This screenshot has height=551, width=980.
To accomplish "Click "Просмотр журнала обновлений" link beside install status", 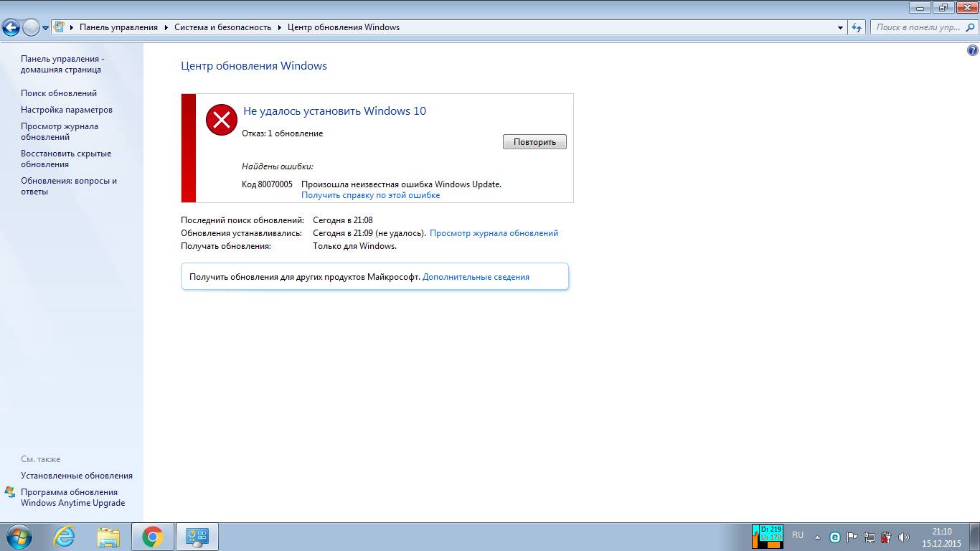I will (x=494, y=233).
